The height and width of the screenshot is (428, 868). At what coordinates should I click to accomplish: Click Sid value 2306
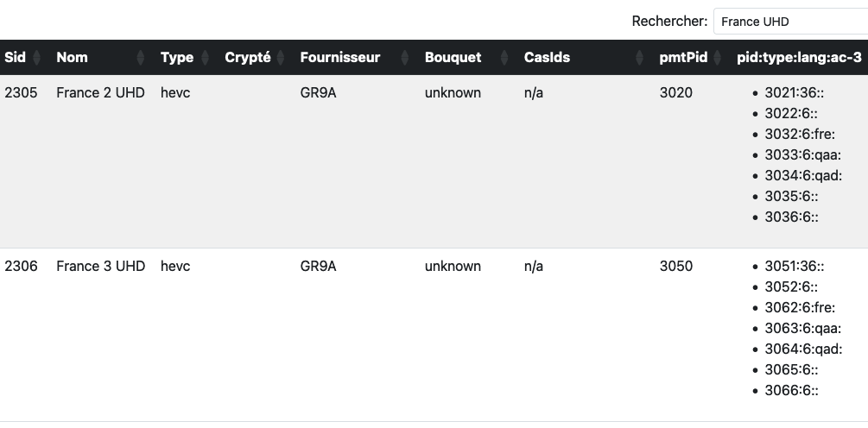pos(21,267)
